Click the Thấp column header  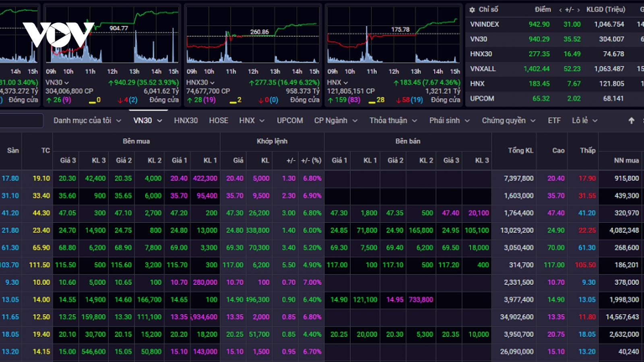pyautogui.click(x=588, y=150)
